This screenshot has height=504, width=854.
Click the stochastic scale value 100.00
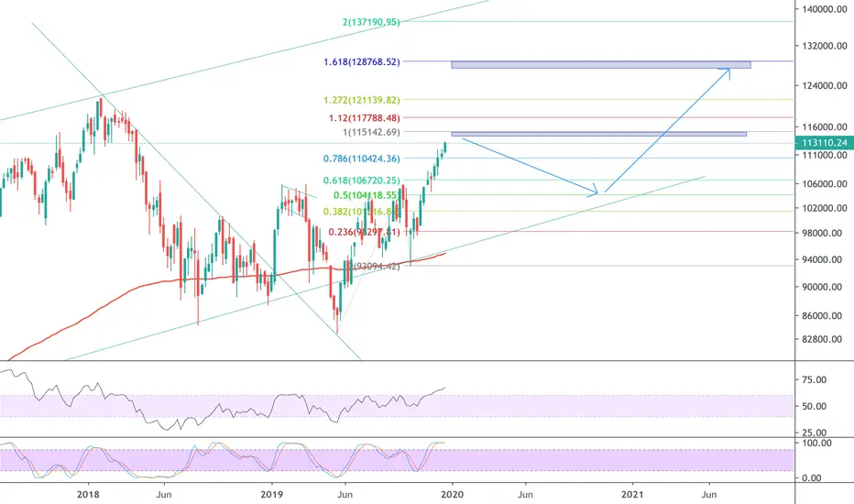tap(817, 444)
